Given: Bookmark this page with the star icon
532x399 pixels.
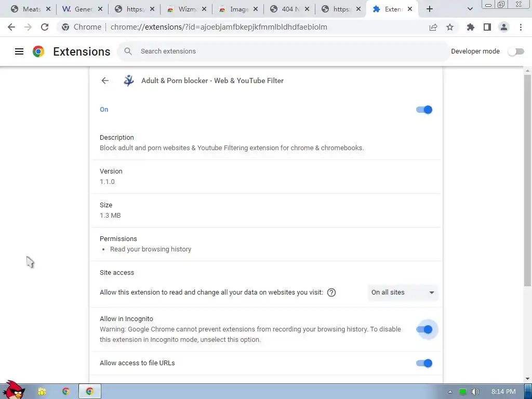Looking at the screenshot, I should [x=450, y=27].
